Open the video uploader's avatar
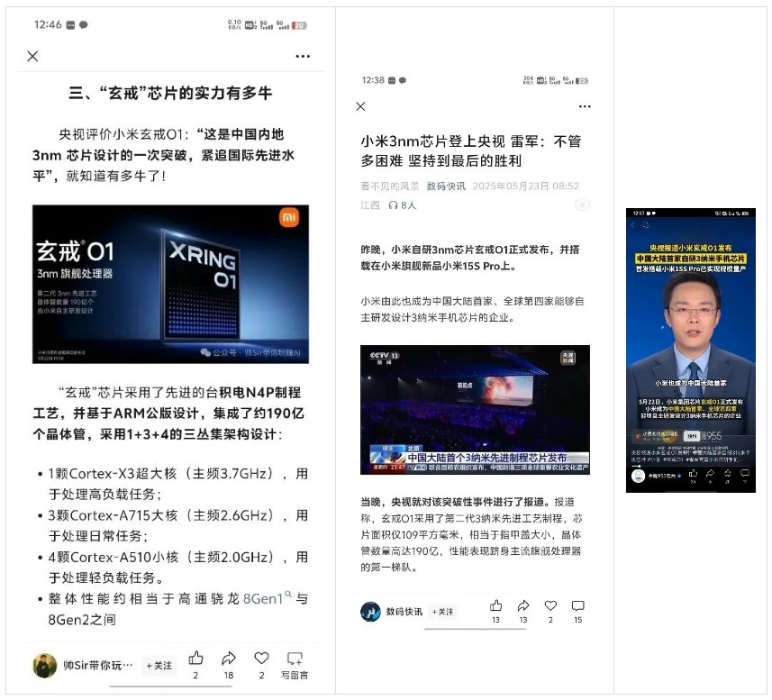This screenshot has height=700, width=772. 638,476
